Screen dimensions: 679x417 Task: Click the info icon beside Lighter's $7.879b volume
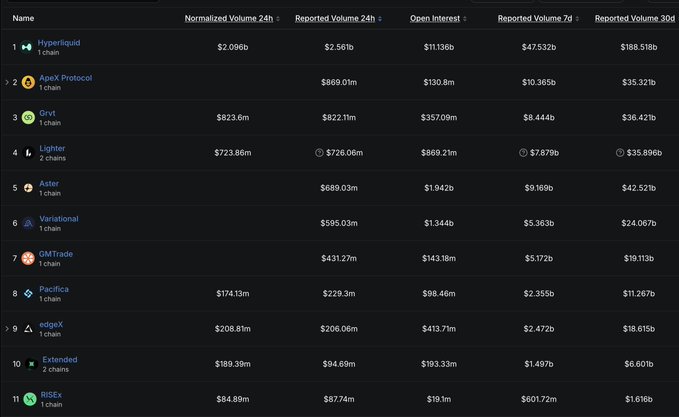(523, 152)
